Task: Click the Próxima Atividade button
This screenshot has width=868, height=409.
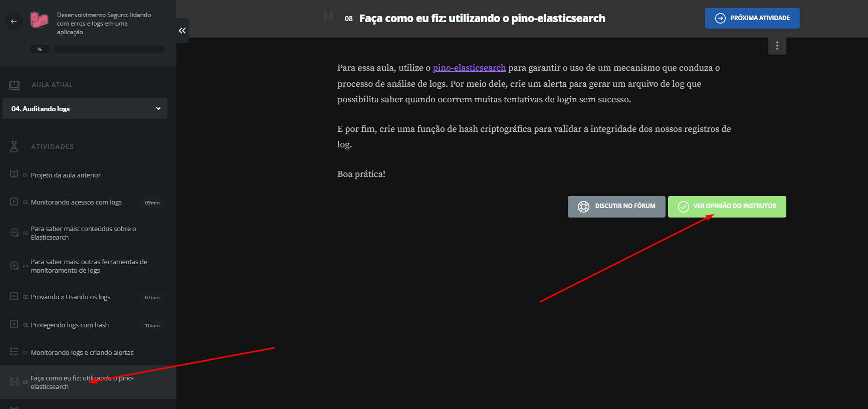Action: coord(752,18)
